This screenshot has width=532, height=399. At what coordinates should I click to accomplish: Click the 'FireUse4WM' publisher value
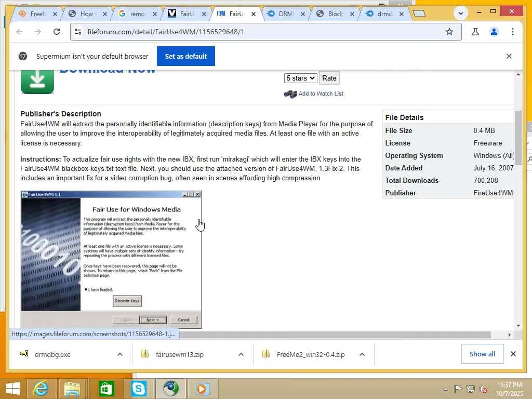(x=493, y=193)
